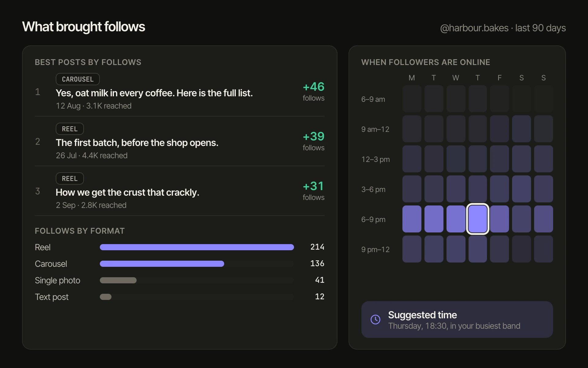Click the 'Single photo' format label
This screenshot has height=368, width=588.
(58, 280)
